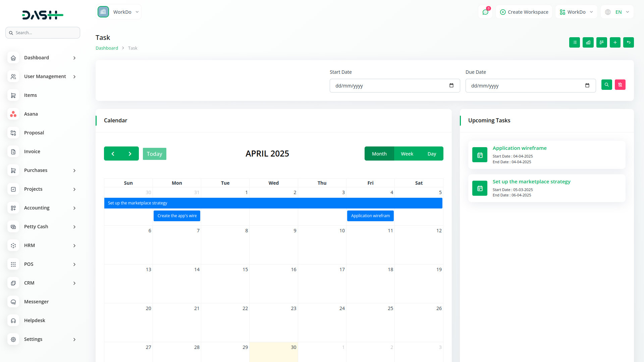The image size is (644, 362).
Task: Expand the POS submenu chevron
Action: (74, 264)
